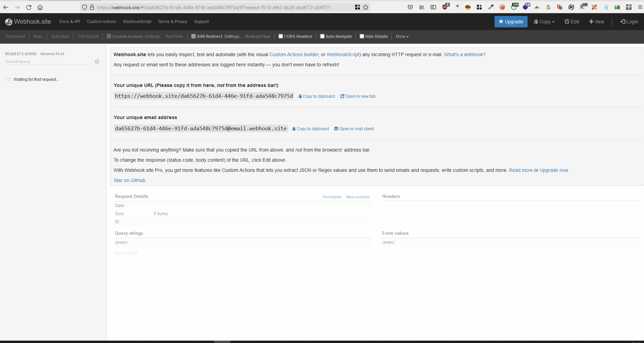Screen dimensions: 644x343
Task: Open Star on GitHub link
Action: 129,180
